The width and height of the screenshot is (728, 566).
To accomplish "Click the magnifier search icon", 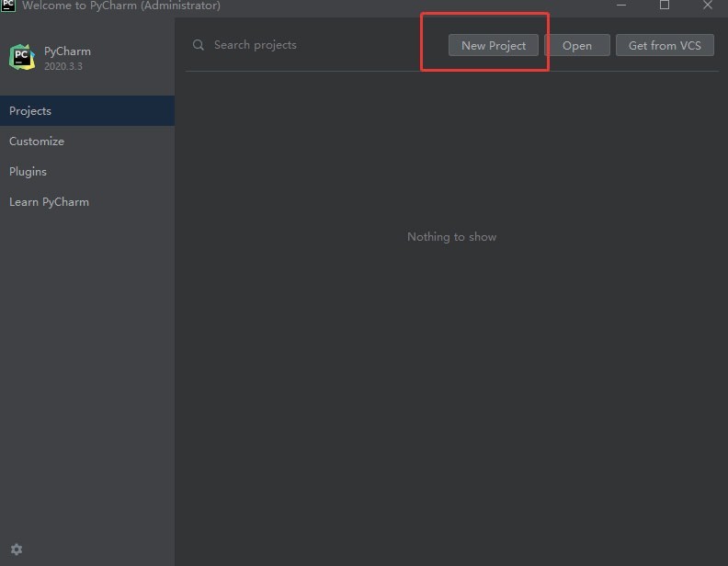I will point(199,45).
